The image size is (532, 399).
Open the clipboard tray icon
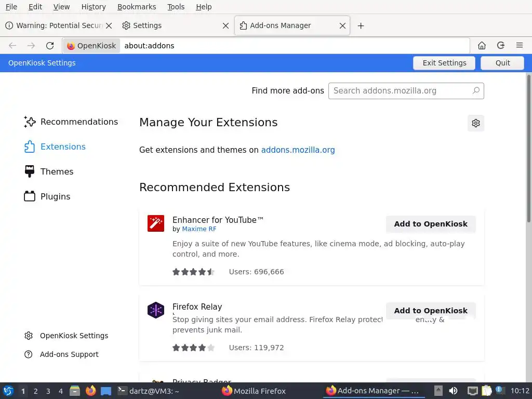(486, 391)
